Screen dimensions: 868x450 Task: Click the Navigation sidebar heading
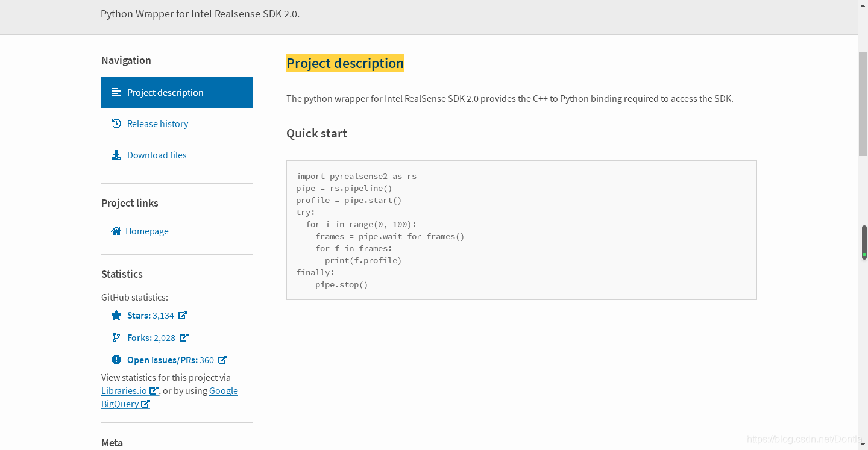pyautogui.click(x=126, y=60)
